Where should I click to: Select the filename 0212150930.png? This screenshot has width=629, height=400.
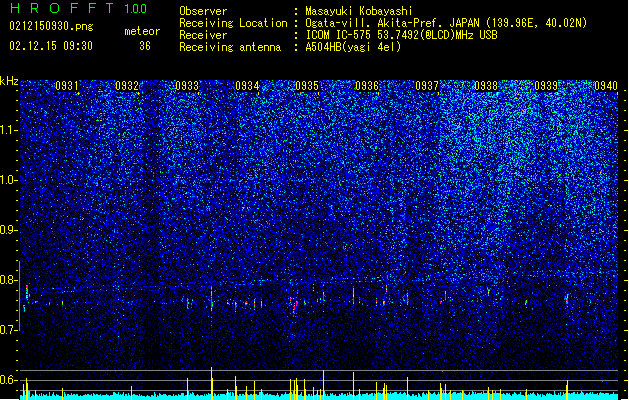tap(51, 26)
